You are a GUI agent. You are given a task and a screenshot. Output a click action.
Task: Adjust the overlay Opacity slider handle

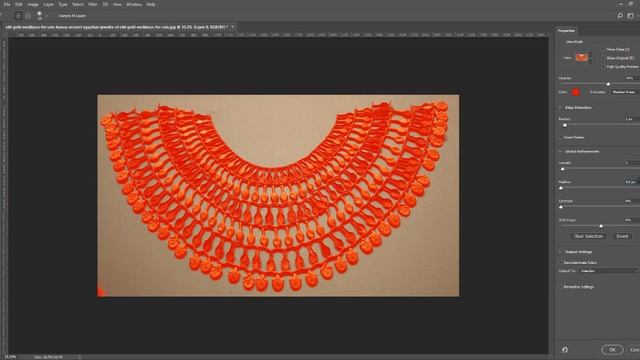[x=608, y=84]
